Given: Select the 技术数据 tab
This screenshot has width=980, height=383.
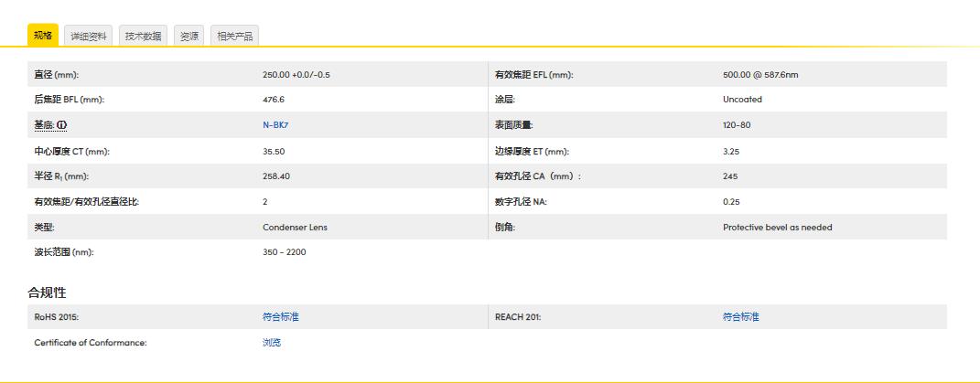Looking at the screenshot, I should (143, 37).
